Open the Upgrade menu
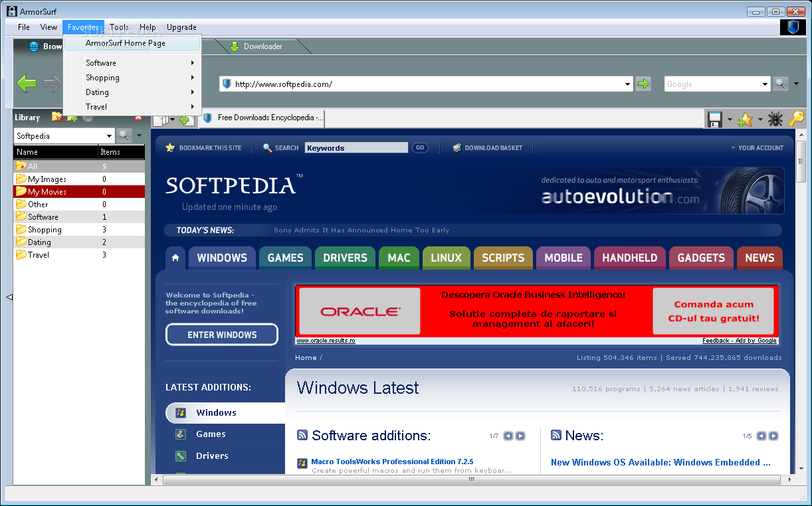Image resolution: width=812 pixels, height=506 pixels. (x=181, y=27)
